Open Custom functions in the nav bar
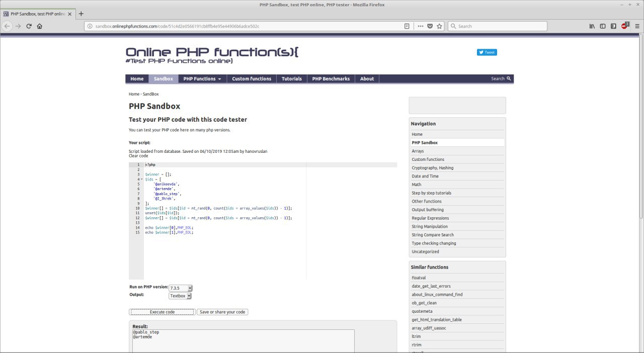Screen dimensions: 644x353 click(252, 79)
